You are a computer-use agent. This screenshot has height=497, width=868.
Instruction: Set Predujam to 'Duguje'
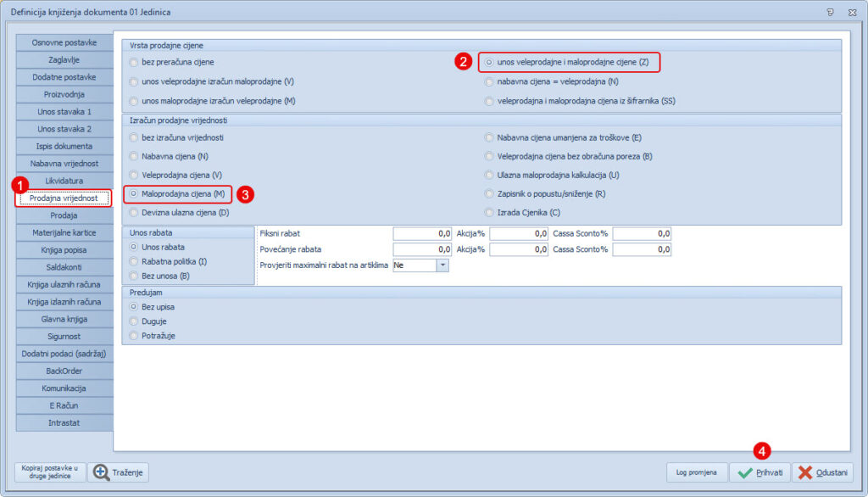click(133, 321)
